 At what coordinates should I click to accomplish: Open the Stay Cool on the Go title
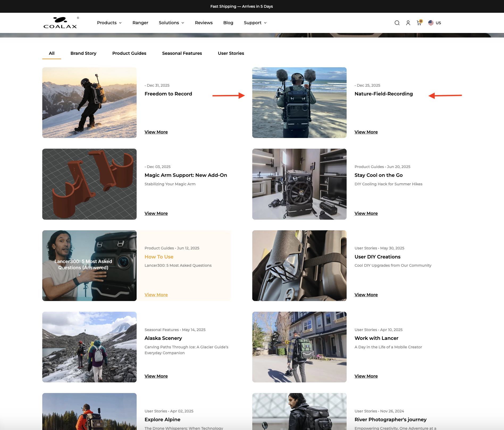379,175
